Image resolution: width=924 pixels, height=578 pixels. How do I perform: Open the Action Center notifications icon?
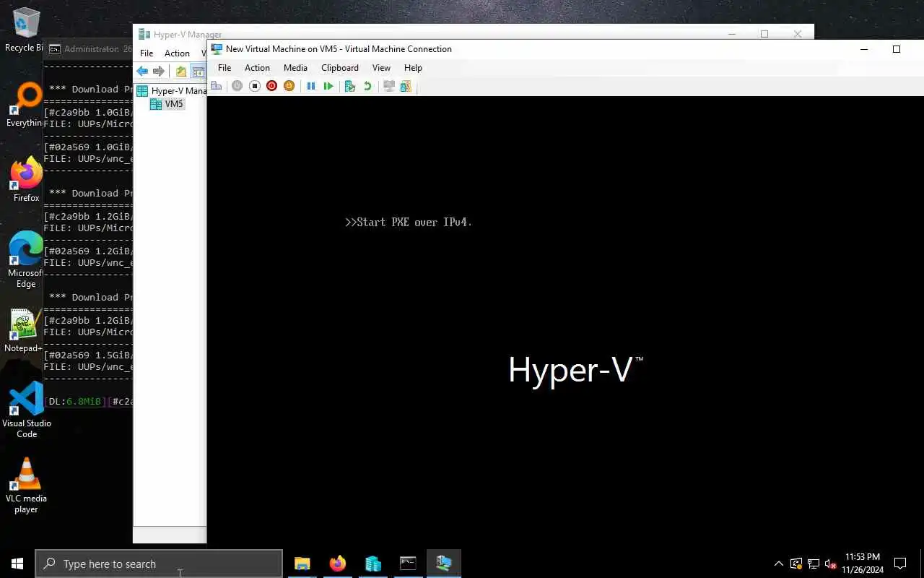[900, 564]
